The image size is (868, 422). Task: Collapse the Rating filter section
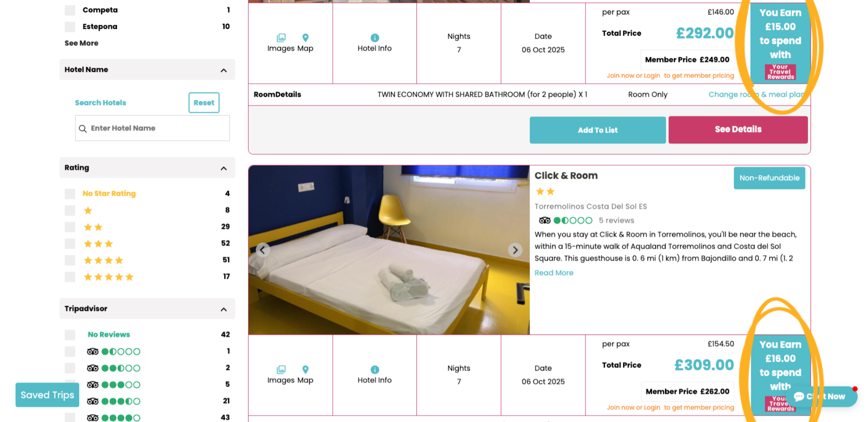(x=223, y=168)
